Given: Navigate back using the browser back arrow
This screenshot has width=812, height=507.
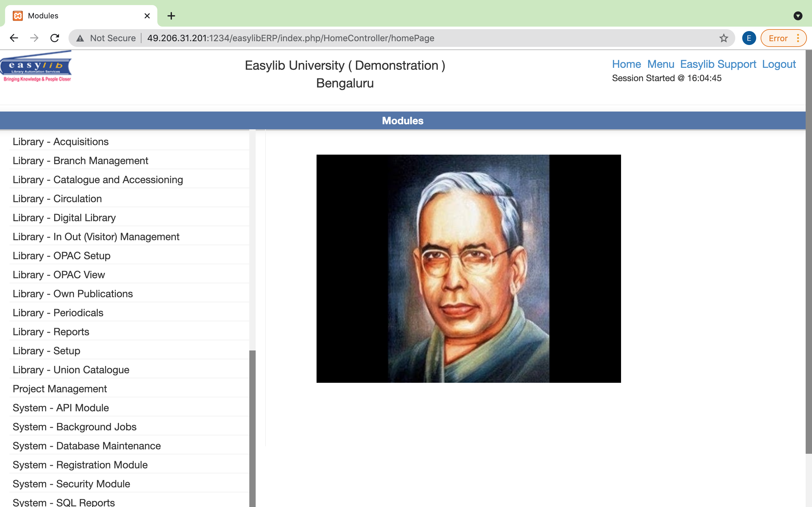Looking at the screenshot, I should pos(14,38).
